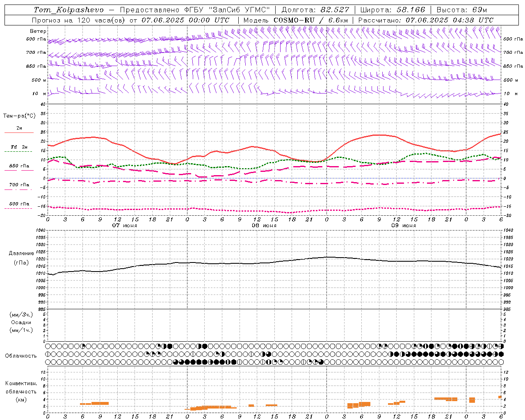This screenshot has width=525, height=420.
Task: Click the station name Tom_Kolpashevo
Action: 68,10
